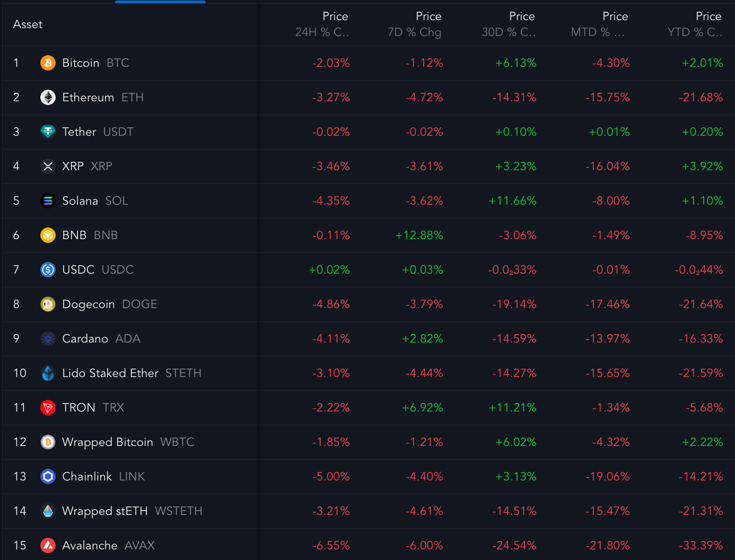Open the TRON TRX asset name
This screenshot has width=735, height=560.
(93, 408)
